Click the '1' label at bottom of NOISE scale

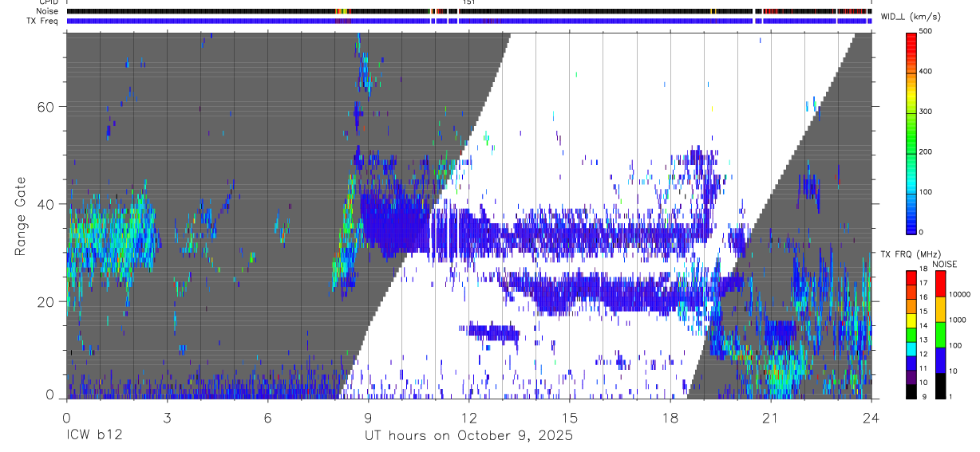(x=951, y=396)
